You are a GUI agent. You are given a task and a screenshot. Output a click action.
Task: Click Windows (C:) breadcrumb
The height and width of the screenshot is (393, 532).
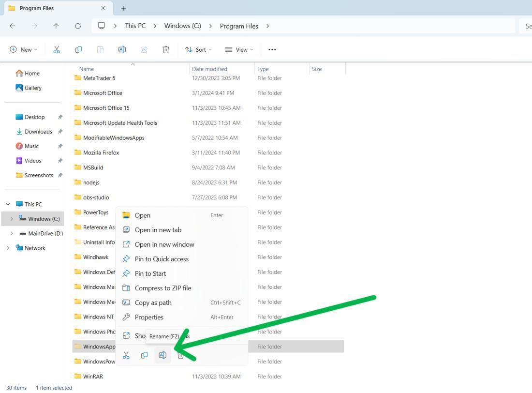(x=182, y=26)
